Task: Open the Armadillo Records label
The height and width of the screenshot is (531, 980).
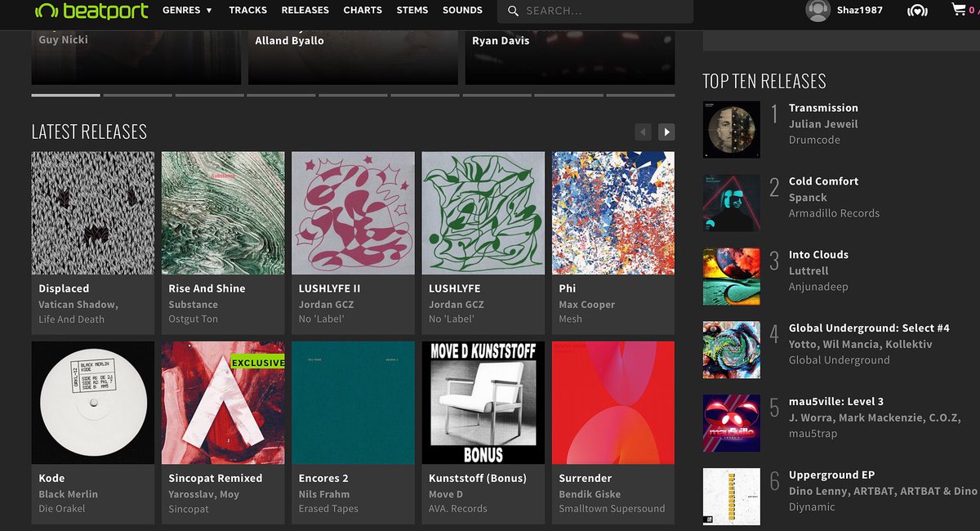Action: pos(834,213)
